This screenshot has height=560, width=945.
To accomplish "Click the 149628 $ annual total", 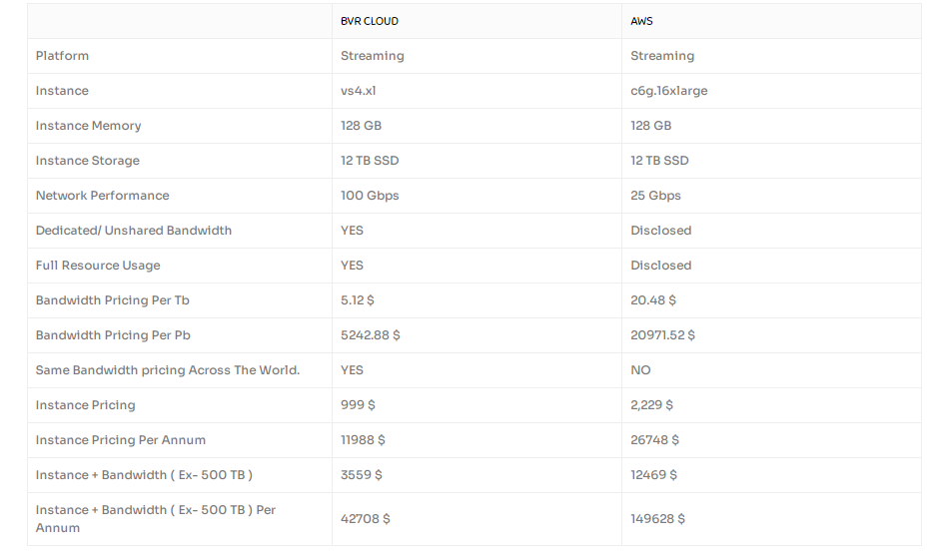I will pyautogui.click(x=657, y=519).
